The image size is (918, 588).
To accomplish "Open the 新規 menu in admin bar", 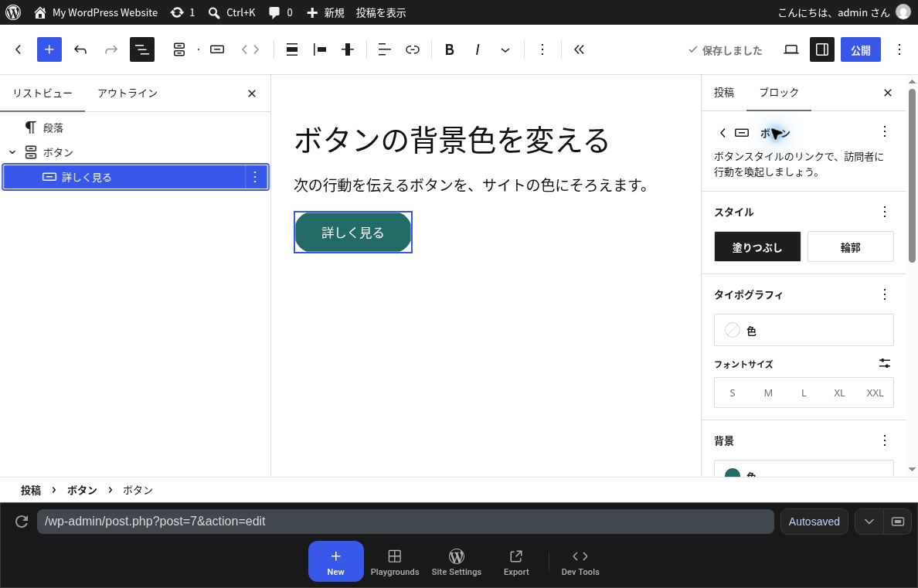I will pyautogui.click(x=325, y=12).
